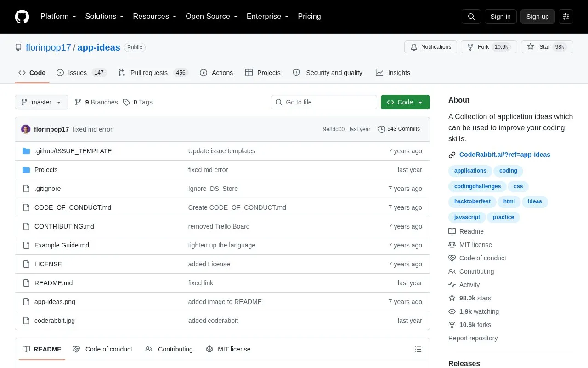View commit history with 543 Commits

click(399, 129)
